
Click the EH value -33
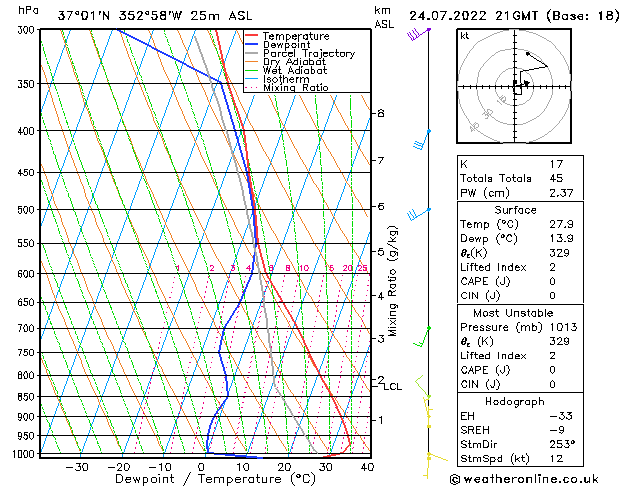tap(561, 416)
